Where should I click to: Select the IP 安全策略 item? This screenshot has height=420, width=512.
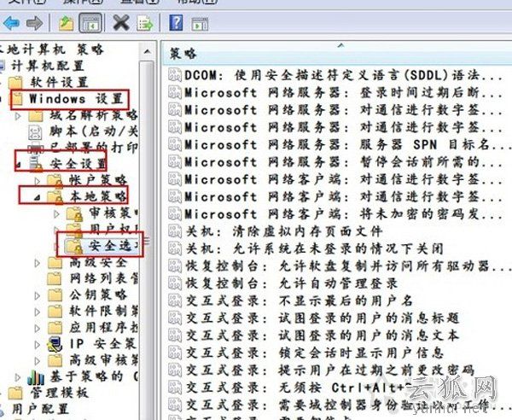(103, 343)
